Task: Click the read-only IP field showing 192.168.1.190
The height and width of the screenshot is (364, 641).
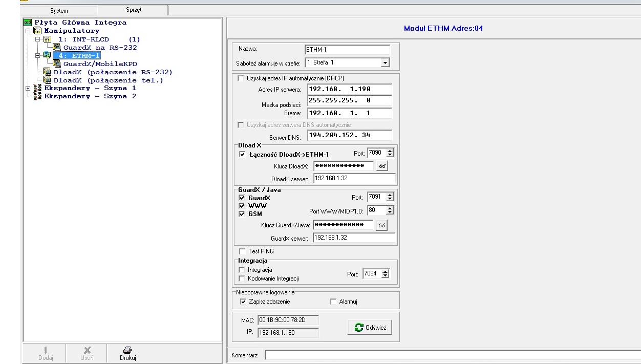Action: click(288, 333)
